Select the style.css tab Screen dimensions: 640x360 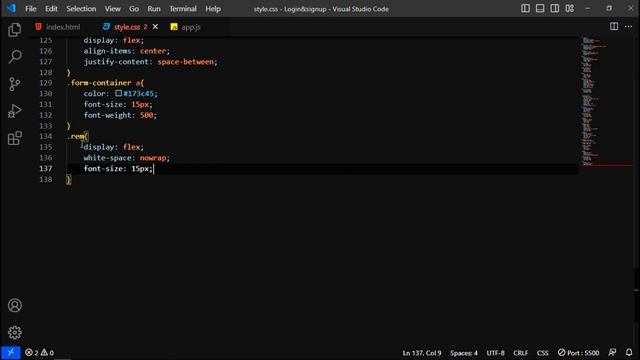127,27
